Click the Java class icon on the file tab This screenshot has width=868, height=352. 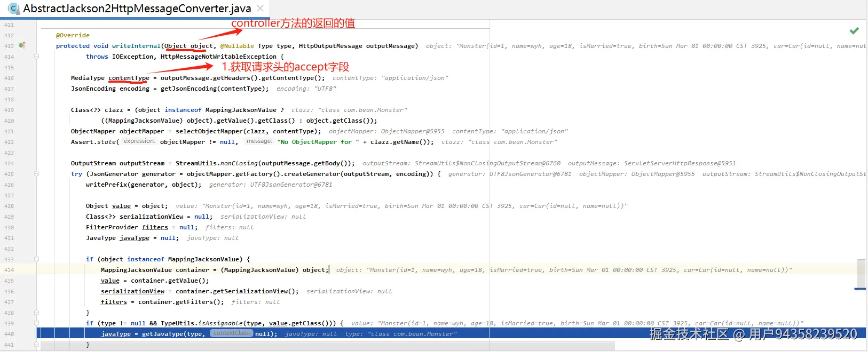tap(14, 9)
